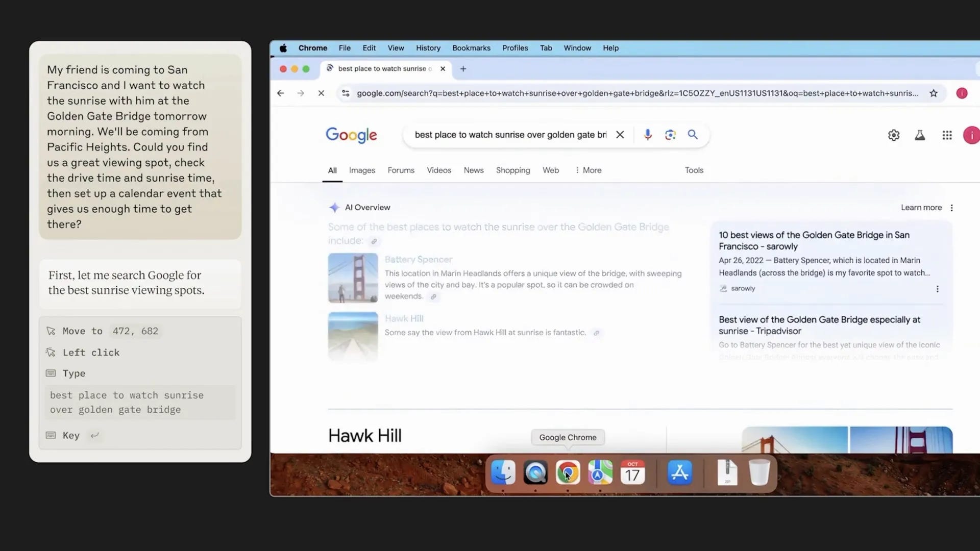Bookmark this page with star icon
This screenshot has height=551, width=980.
click(x=933, y=93)
